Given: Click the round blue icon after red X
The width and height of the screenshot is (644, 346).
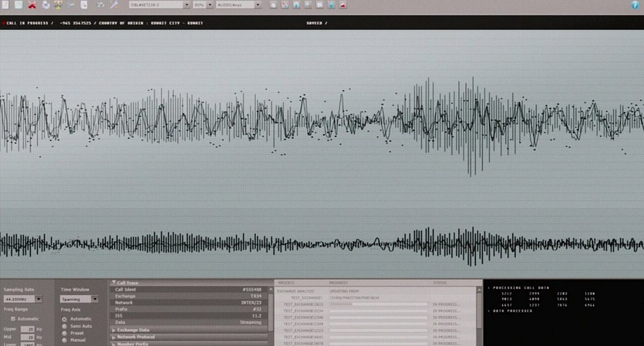Looking at the screenshot, I should [46, 5].
